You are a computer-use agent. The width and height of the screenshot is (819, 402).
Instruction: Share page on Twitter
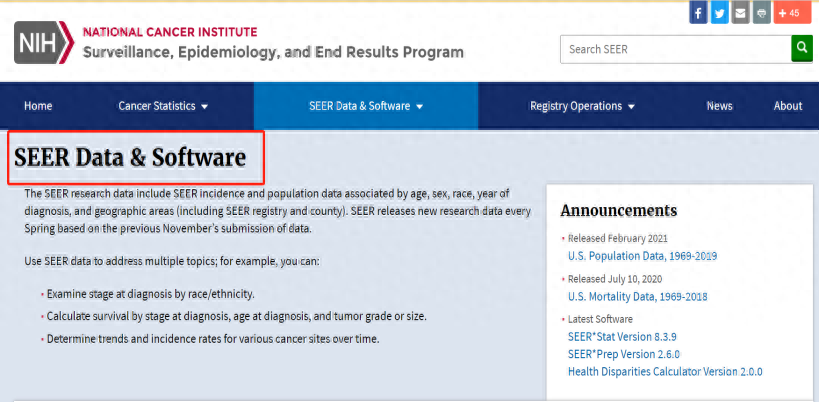pos(719,13)
